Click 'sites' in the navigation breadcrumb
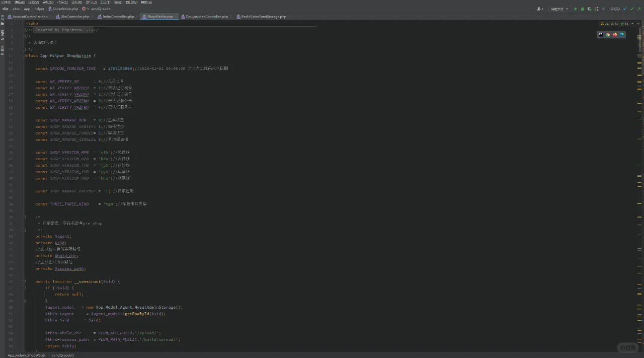The image size is (644, 358). pyautogui.click(x=16, y=9)
